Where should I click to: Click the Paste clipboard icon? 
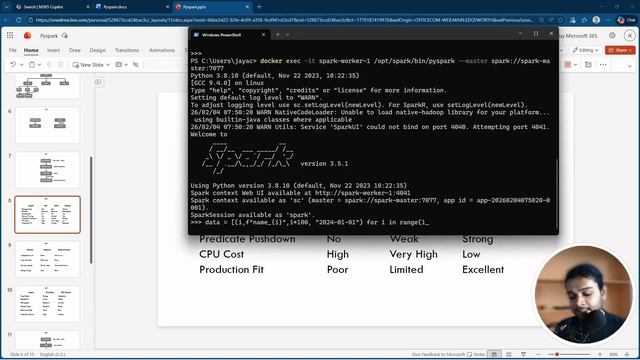point(32,64)
